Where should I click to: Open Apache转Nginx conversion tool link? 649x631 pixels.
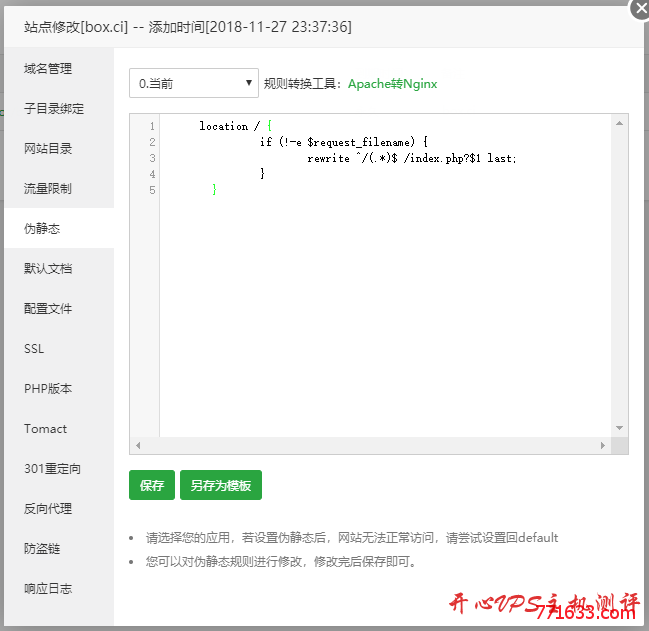(x=392, y=84)
